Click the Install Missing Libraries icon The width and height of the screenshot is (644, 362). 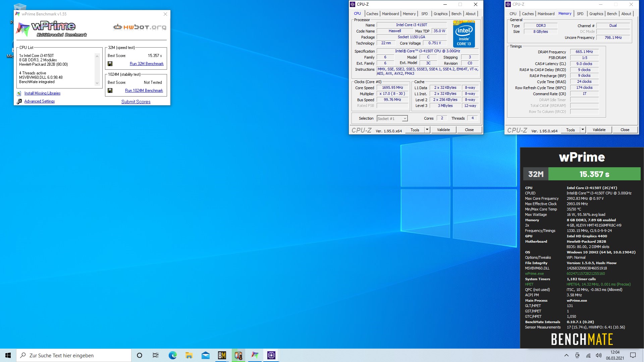pyautogui.click(x=19, y=94)
